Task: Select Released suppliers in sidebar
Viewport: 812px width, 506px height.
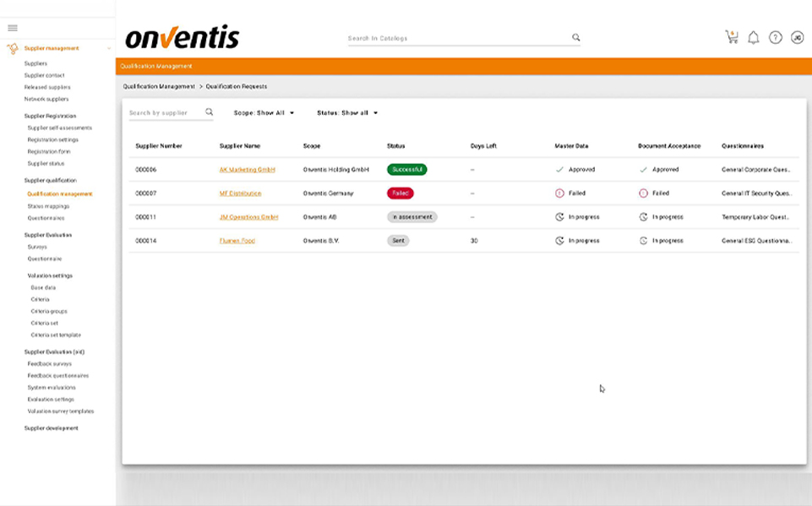Action: tap(47, 87)
